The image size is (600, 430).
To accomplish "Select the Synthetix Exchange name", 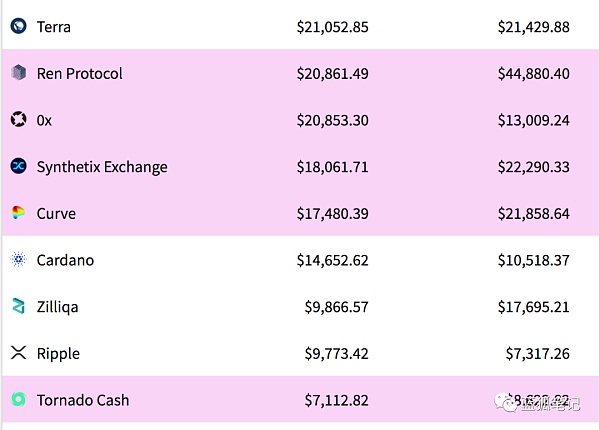I will tap(102, 167).
